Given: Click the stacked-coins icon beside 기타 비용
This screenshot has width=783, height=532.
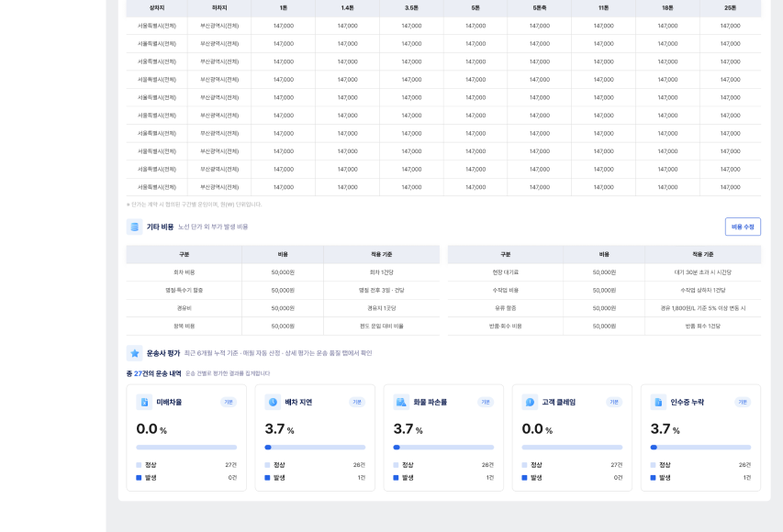Looking at the screenshot, I should [x=134, y=227].
